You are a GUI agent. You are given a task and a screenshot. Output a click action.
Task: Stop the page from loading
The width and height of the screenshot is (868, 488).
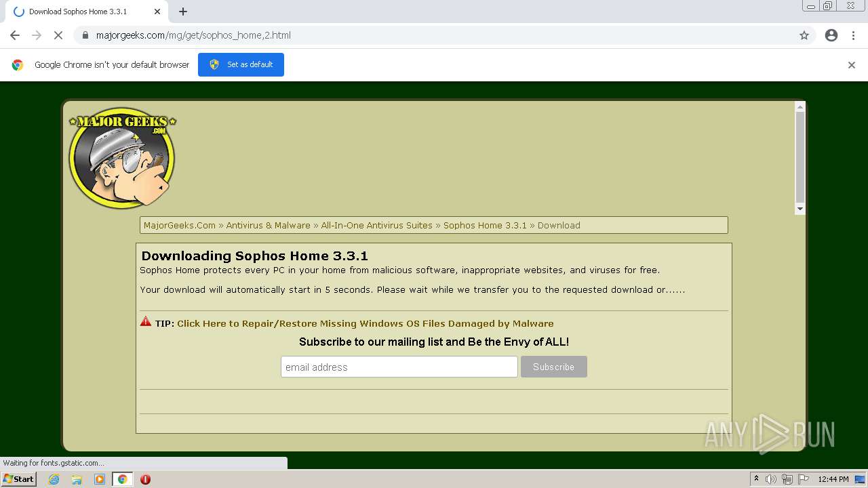point(58,35)
